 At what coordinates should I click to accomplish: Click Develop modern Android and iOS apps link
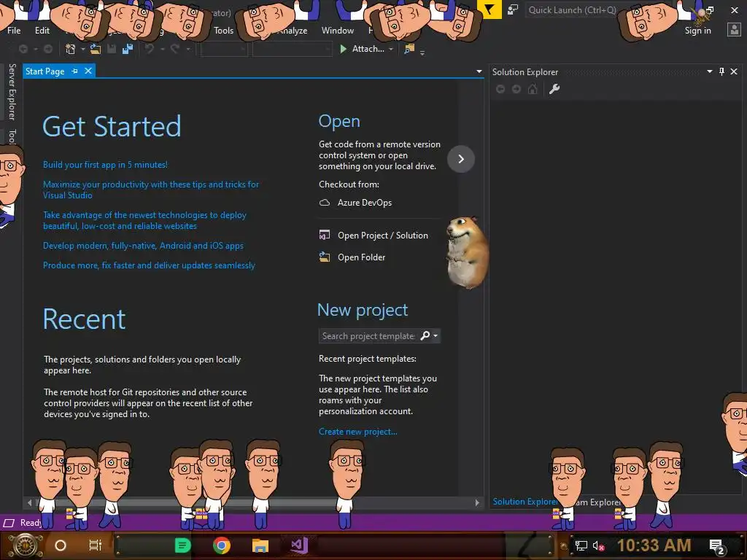click(x=143, y=246)
